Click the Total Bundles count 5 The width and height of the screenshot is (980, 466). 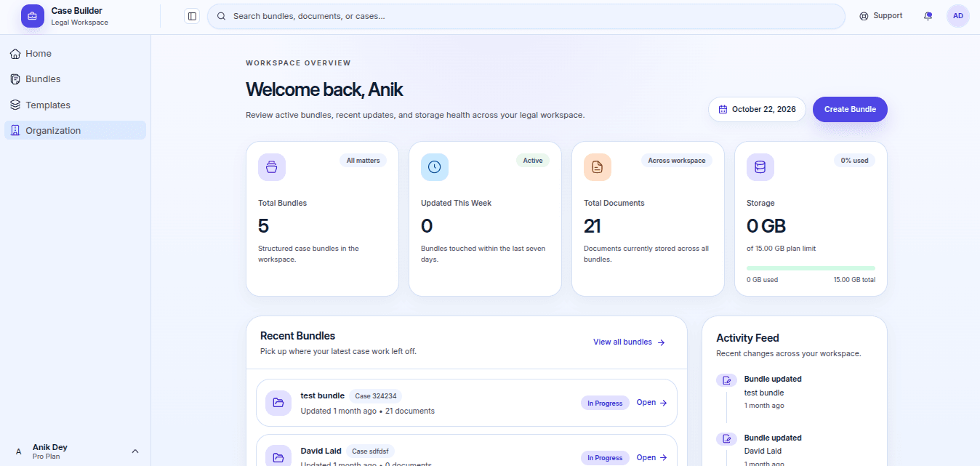pyautogui.click(x=263, y=226)
